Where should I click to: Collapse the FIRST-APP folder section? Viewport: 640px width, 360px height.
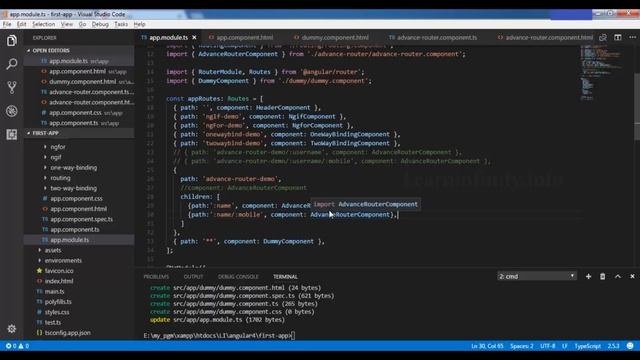(79, 133)
